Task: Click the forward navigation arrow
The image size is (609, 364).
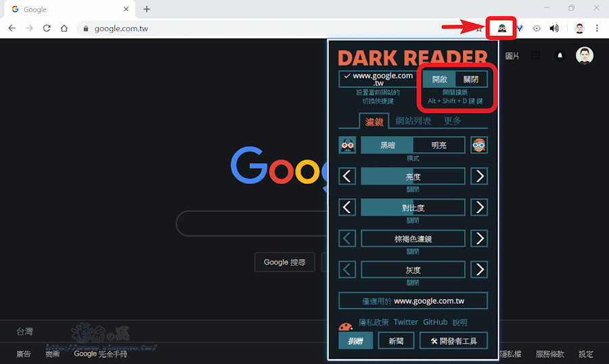Action: click(x=30, y=28)
